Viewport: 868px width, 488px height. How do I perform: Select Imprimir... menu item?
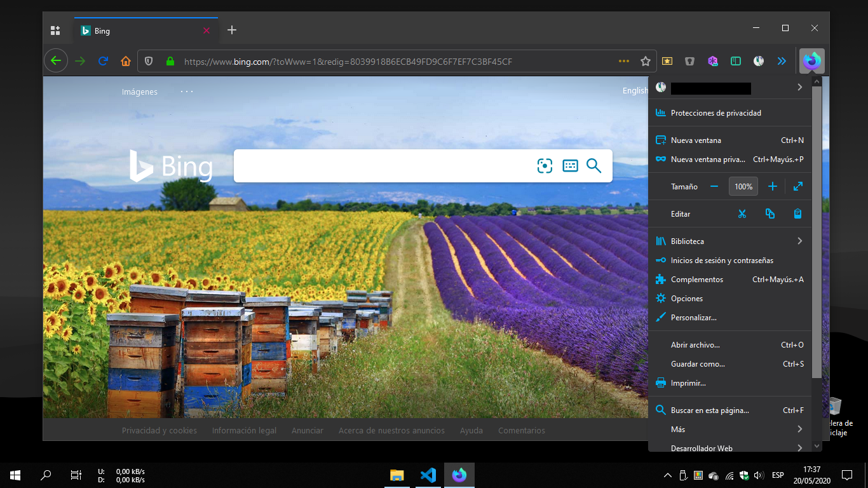(729, 383)
